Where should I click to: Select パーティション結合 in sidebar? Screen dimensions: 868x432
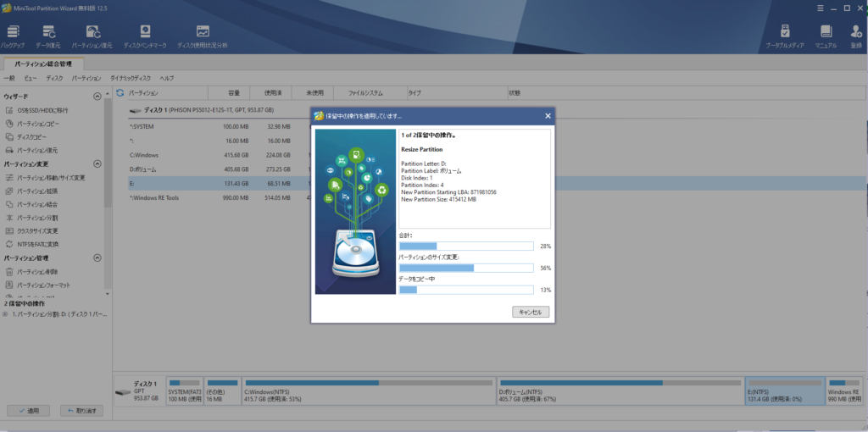click(x=31, y=204)
